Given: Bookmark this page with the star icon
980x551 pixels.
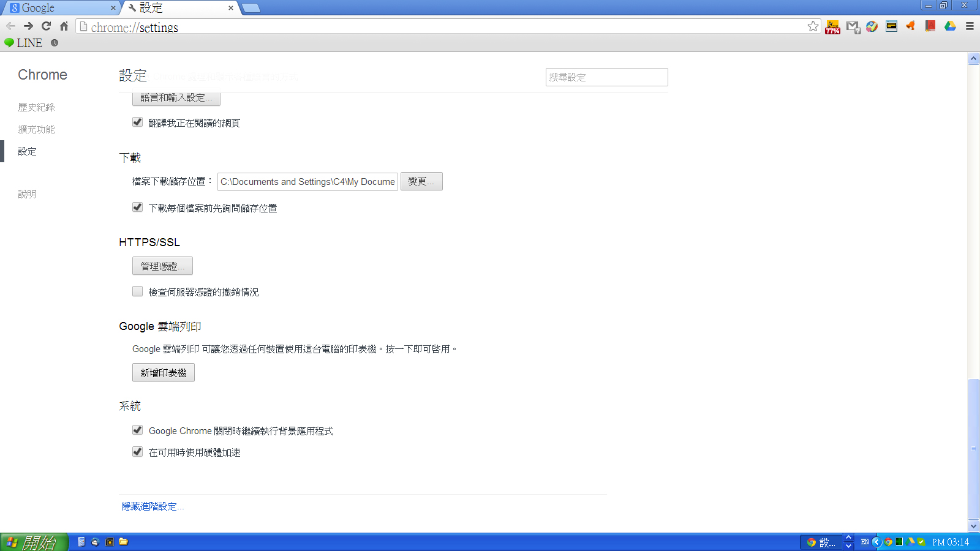Looking at the screenshot, I should [813, 26].
